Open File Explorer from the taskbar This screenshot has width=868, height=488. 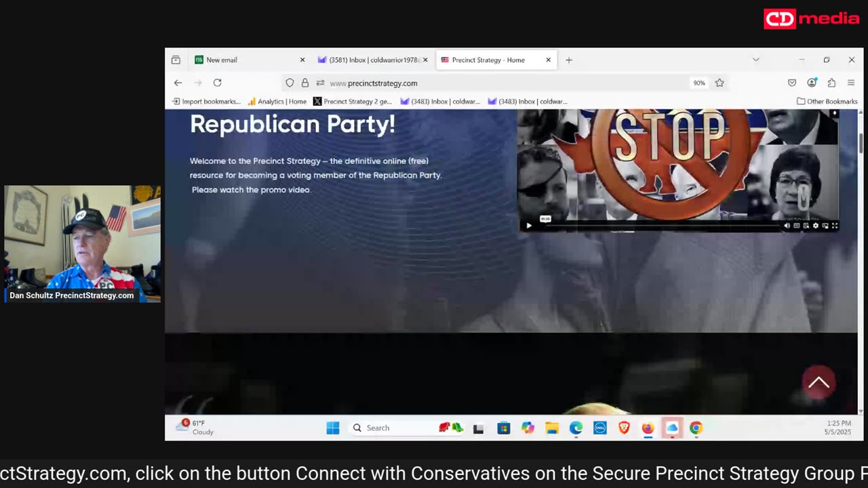coord(552,428)
